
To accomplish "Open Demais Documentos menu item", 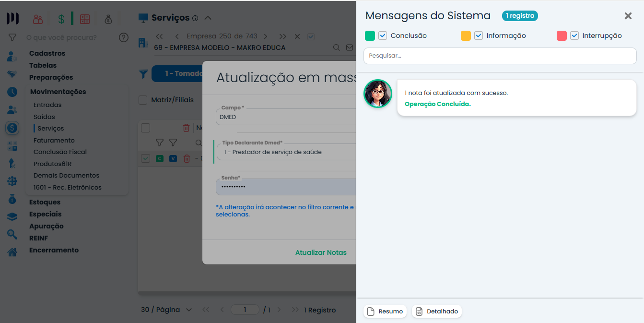I will coord(66,175).
